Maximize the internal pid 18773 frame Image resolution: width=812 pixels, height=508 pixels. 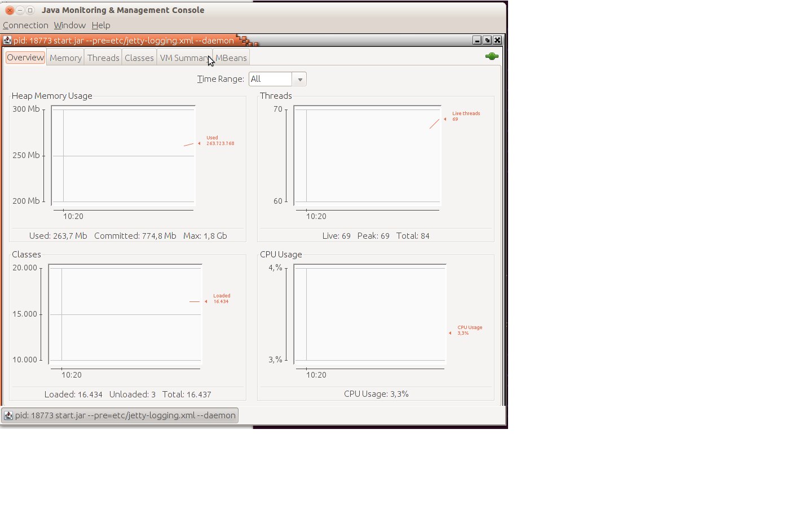(x=487, y=40)
